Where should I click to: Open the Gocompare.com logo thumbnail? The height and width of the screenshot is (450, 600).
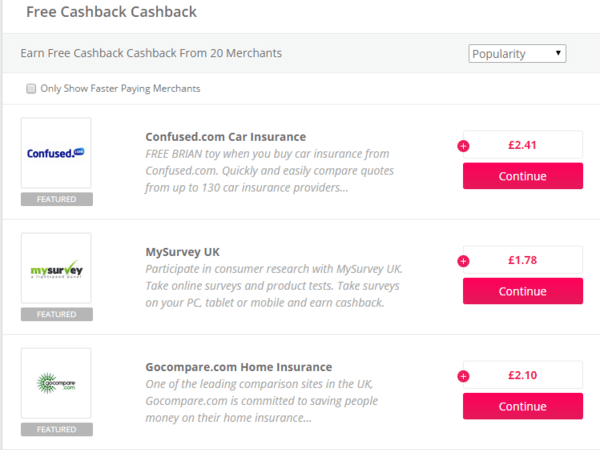tap(56, 383)
